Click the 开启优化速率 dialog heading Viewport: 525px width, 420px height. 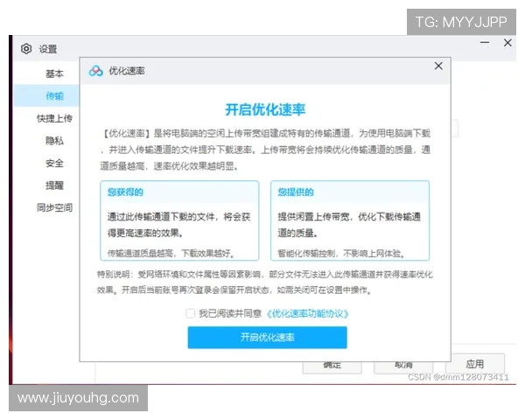pyautogui.click(x=265, y=109)
